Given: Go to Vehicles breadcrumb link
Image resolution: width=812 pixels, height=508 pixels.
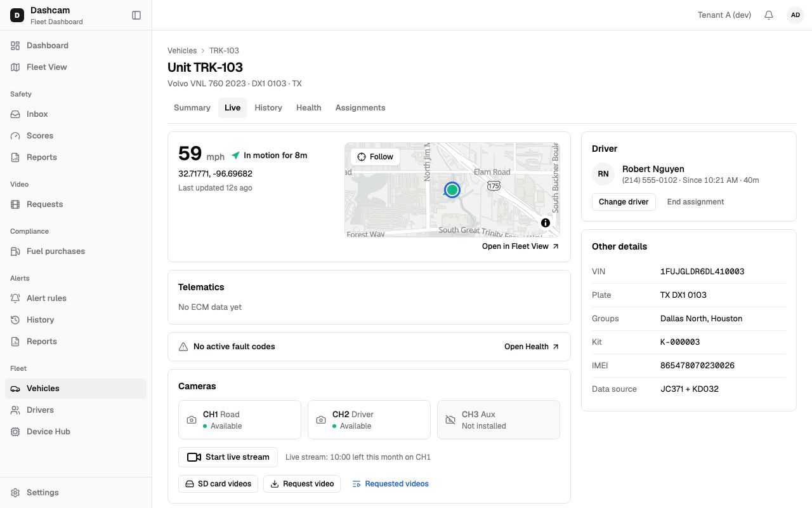Looking at the screenshot, I should pos(182,51).
